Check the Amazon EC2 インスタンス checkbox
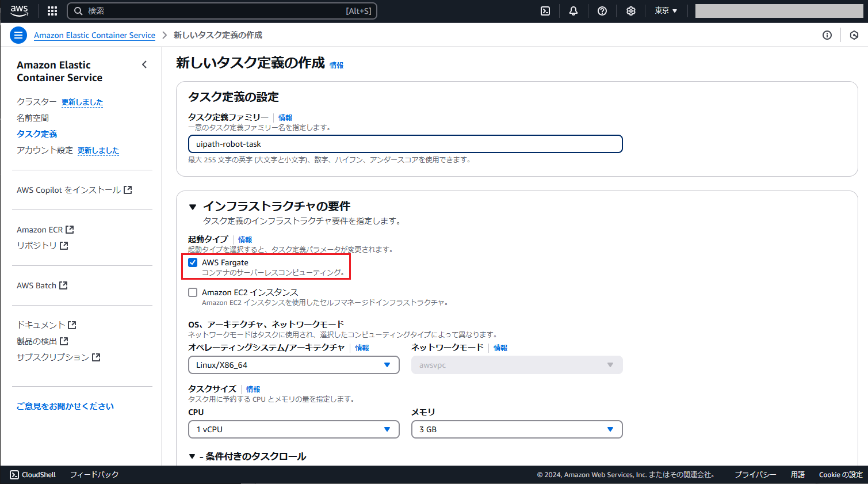 pyautogui.click(x=193, y=292)
